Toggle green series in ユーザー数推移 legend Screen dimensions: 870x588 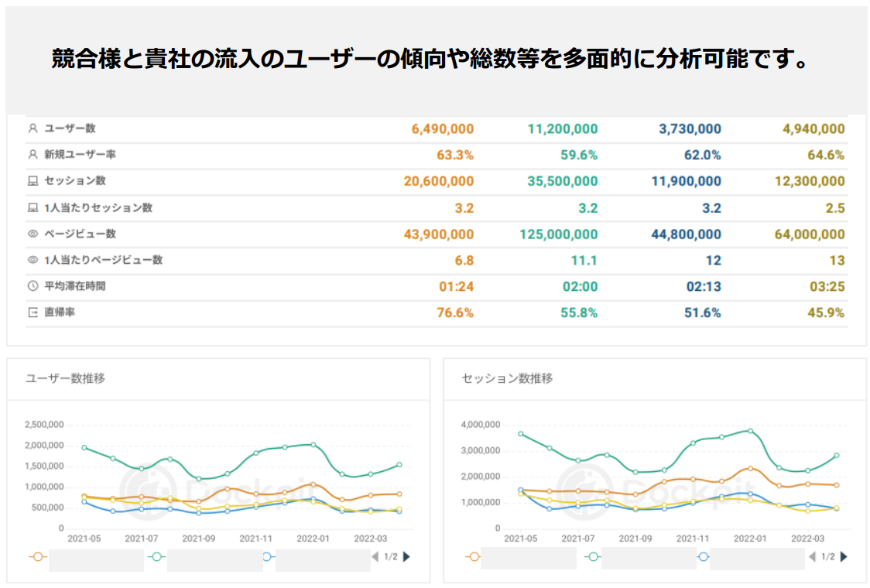click(156, 556)
